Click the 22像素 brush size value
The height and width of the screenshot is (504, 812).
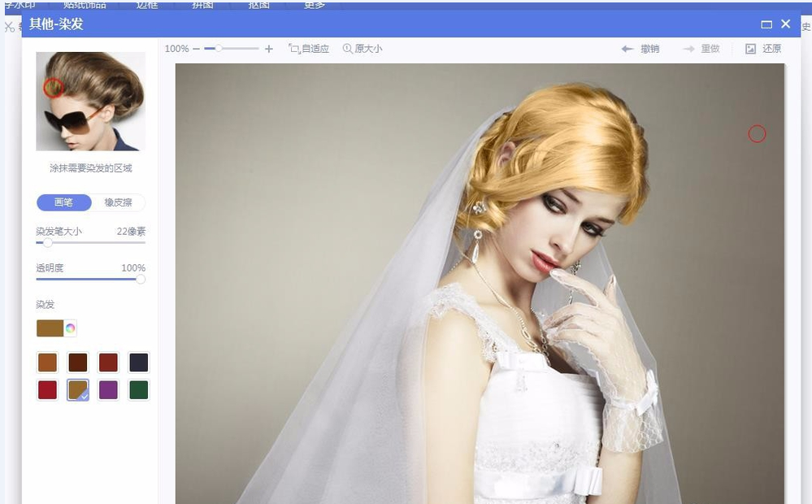(x=131, y=231)
